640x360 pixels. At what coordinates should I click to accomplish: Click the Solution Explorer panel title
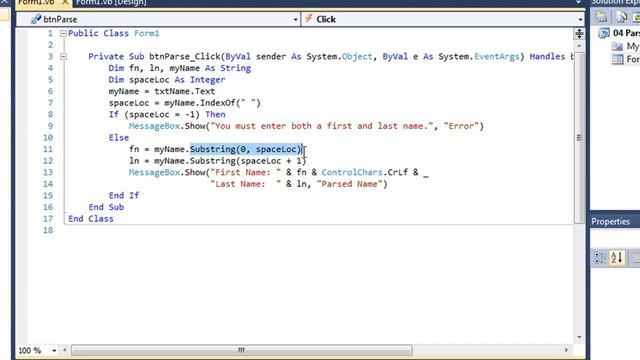coord(616,2)
